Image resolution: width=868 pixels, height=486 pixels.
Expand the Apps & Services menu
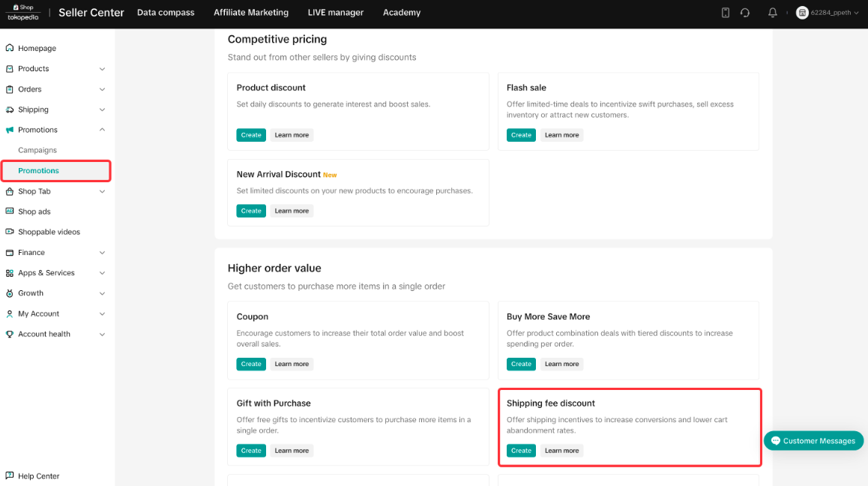point(102,273)
